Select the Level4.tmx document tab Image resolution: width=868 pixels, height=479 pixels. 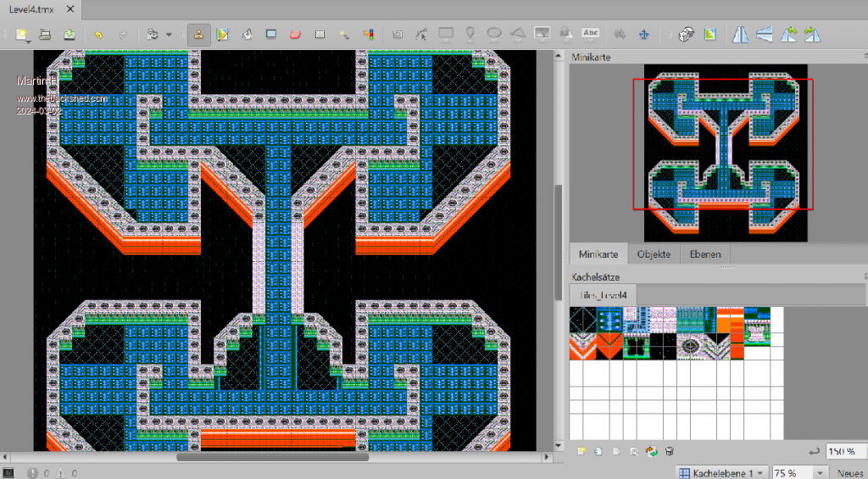[x=34, y=9]
